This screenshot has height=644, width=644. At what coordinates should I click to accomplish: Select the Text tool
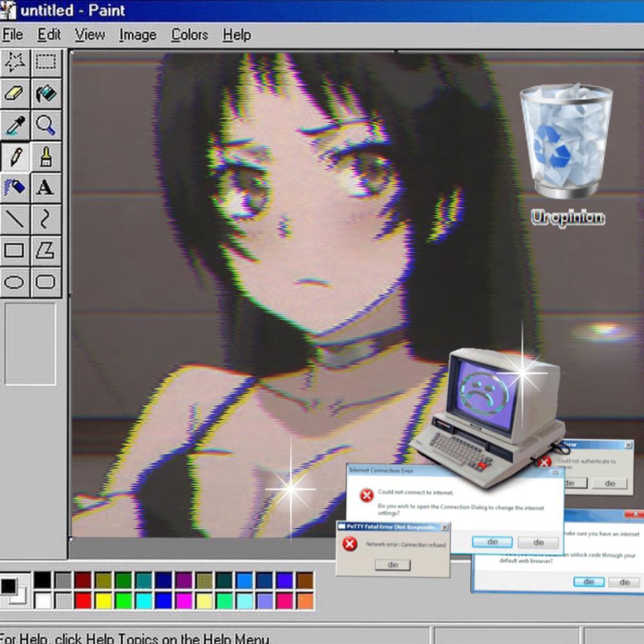click(46, 188)
